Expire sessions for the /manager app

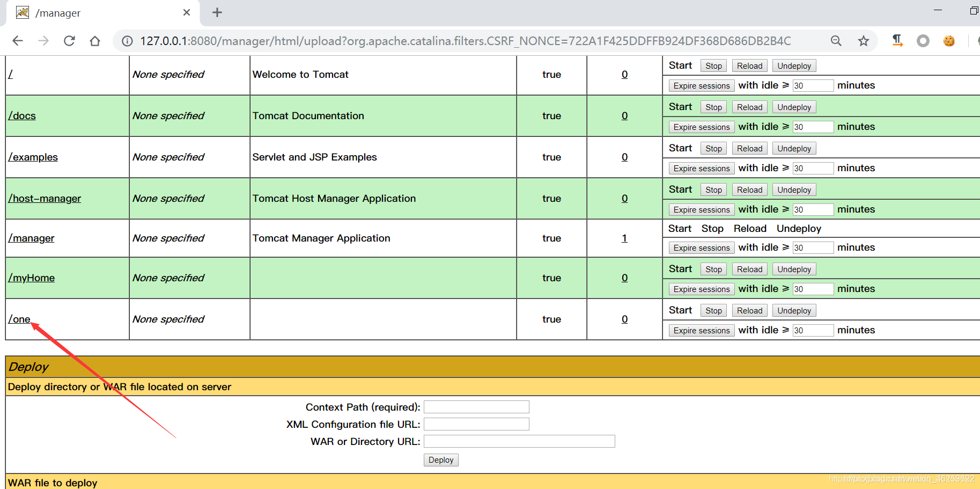tap(702, 248)
